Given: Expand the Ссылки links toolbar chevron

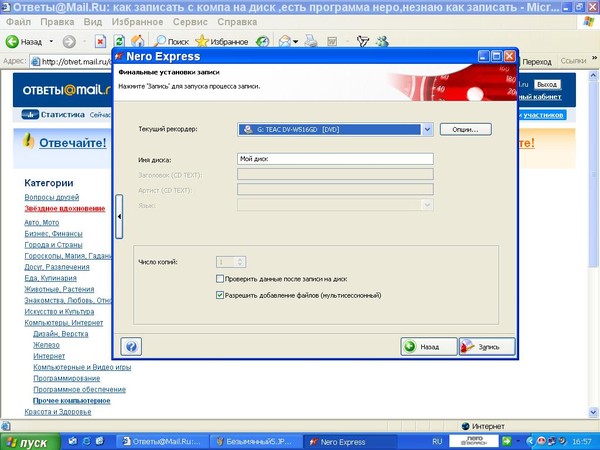Looking at the screenshot, I should (595, 58).
